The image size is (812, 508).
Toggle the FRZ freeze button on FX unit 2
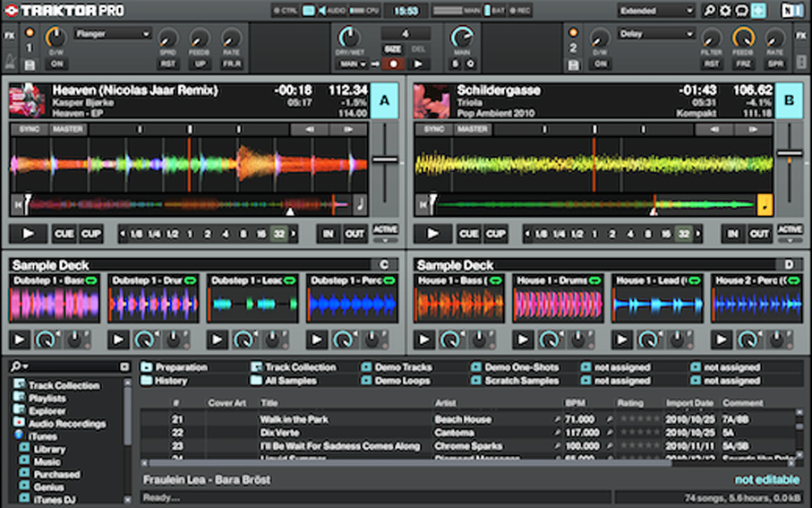(x=743, y=65)
